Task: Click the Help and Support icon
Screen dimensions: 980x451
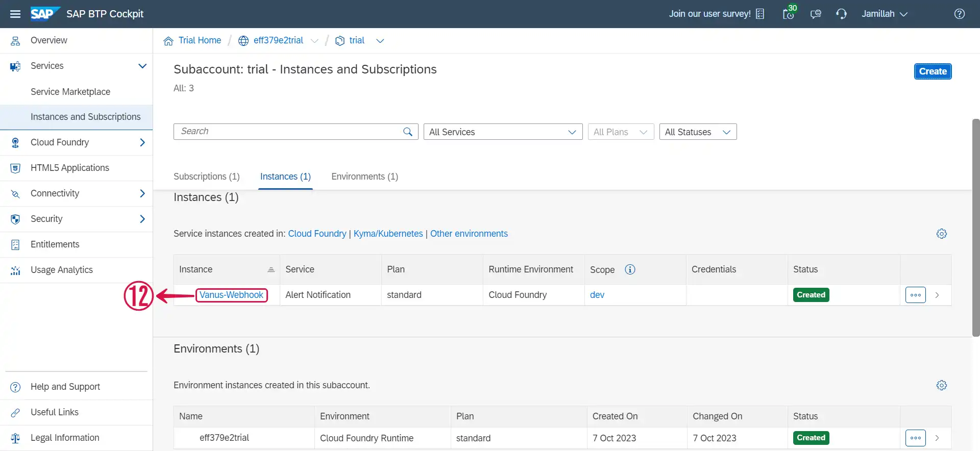Action: tap(15, 387)
